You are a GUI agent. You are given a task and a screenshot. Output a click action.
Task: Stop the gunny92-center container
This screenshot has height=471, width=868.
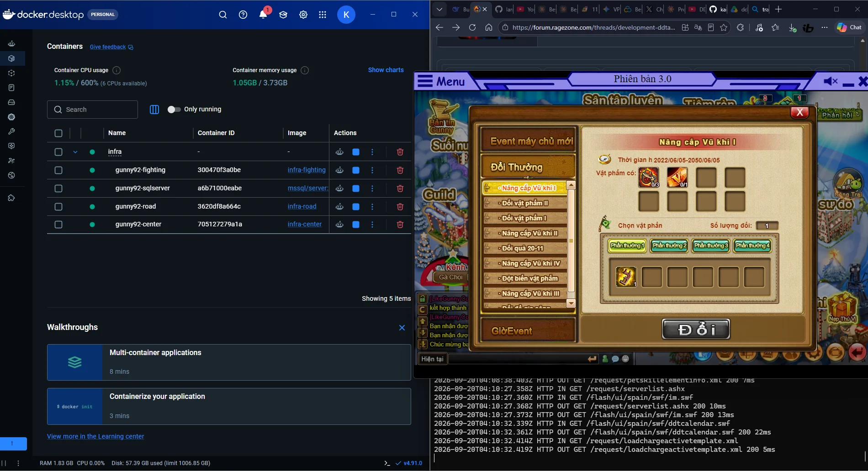click(356, 225)
